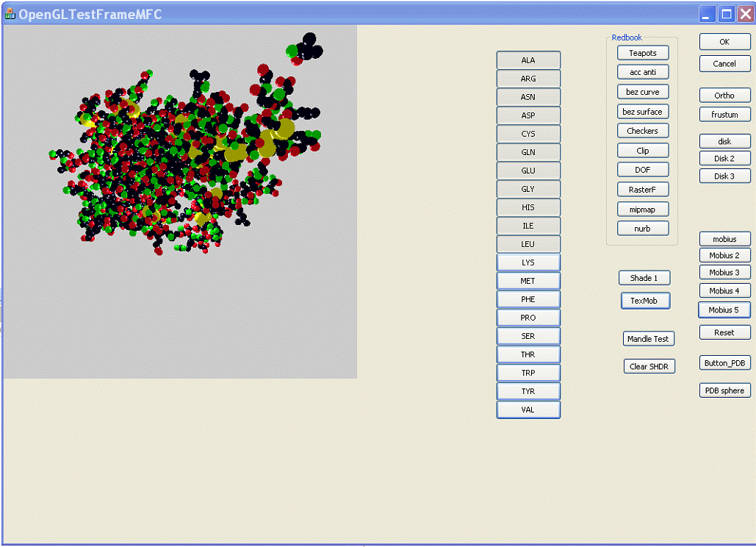Choose the LYS button
The height and width of the screenshot is (547, 756).
[528, 262]
